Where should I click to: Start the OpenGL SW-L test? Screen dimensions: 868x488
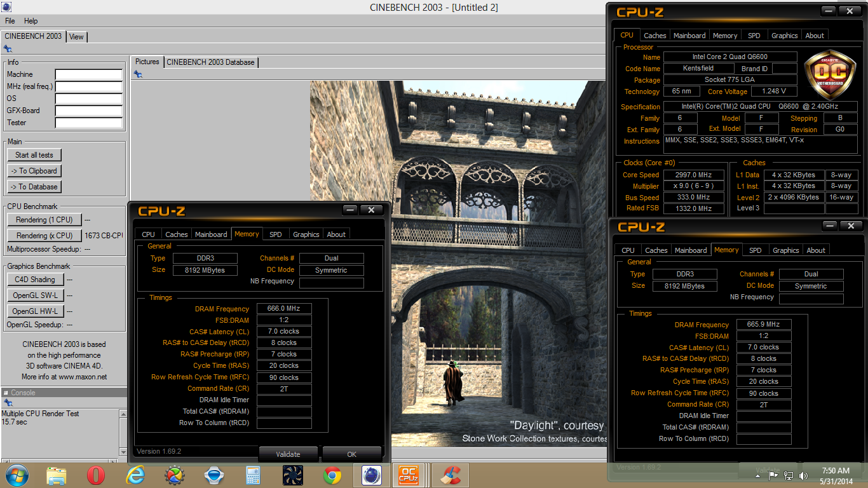pyautogui.click(x=35, y=295)
